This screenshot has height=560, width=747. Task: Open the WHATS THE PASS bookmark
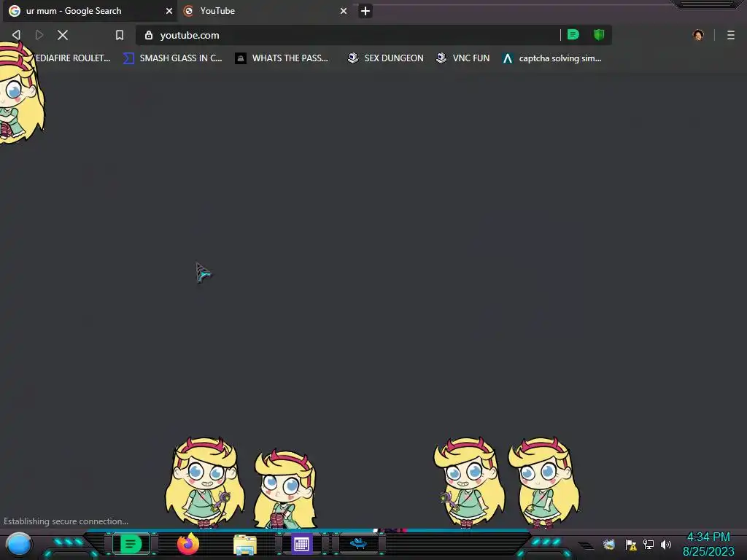click(282, 58)
